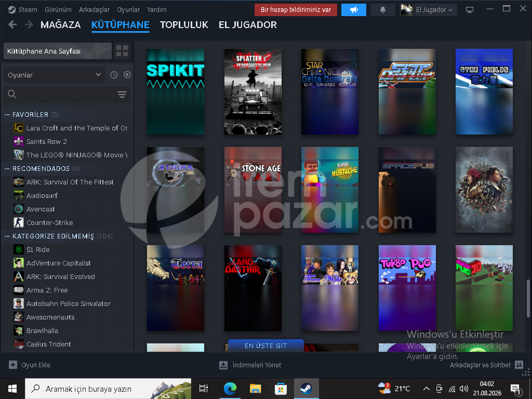The width and height of the screenshot is (532, 399).
Task: Click the library search magnifier icon
Action: [x=12, y=94]
